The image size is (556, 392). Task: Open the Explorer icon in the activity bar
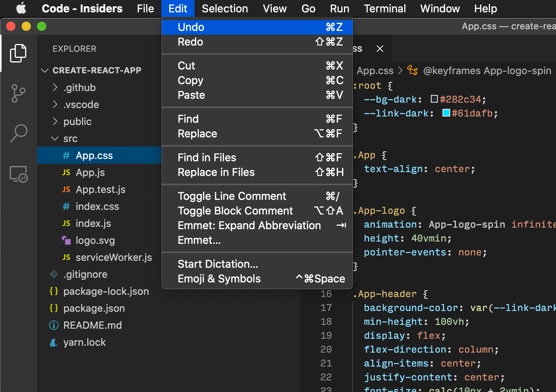click(x=18, y=53)
